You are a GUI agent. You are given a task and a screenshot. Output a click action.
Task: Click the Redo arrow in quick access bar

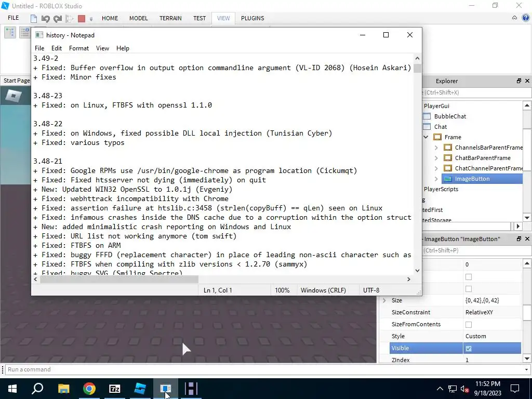pos(57,18)
